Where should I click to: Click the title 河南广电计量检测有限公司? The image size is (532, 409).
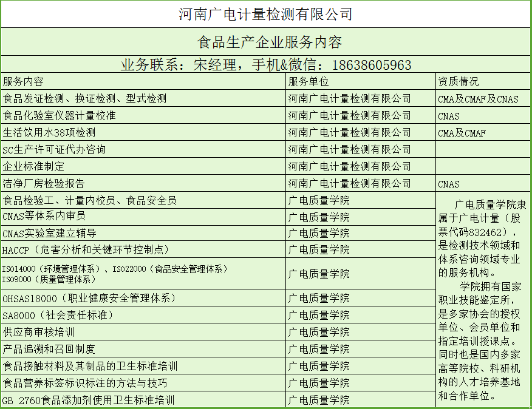265,14
